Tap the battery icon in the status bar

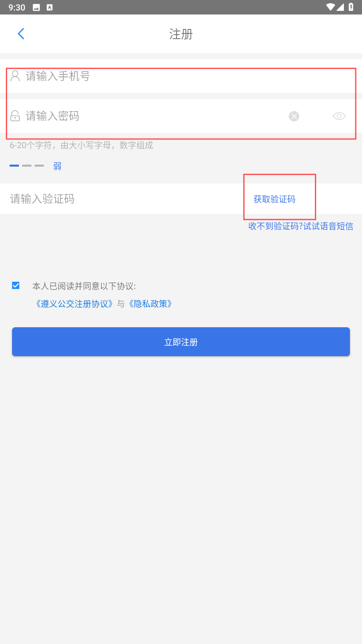click(351, 7)
